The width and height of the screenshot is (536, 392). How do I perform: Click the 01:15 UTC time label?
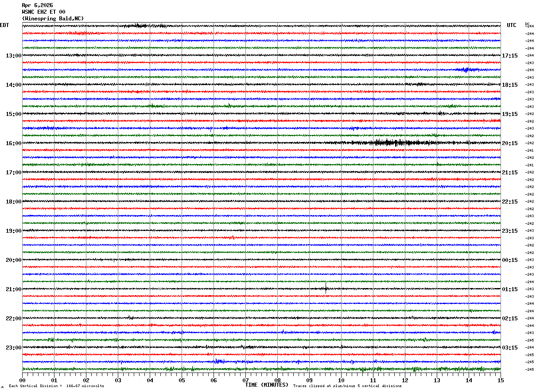click(510, 289)
